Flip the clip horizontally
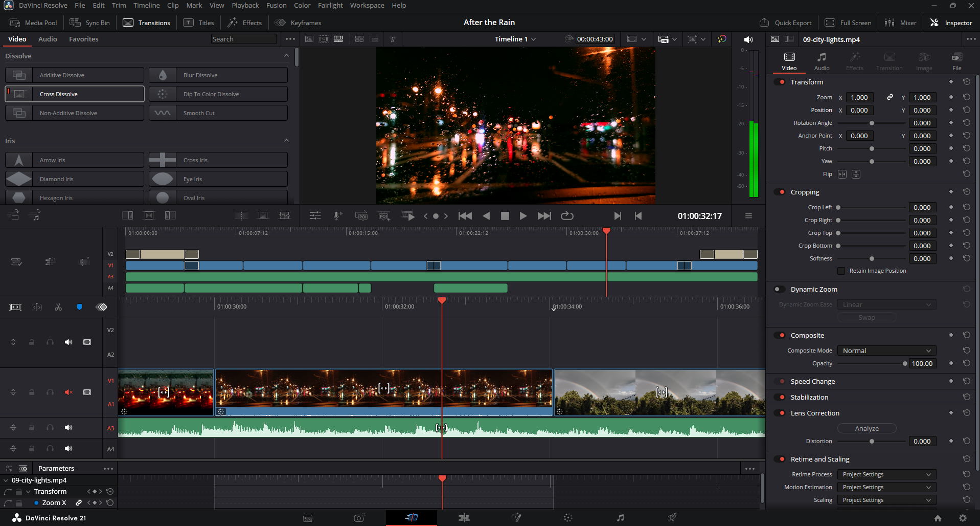 (842, 174)
